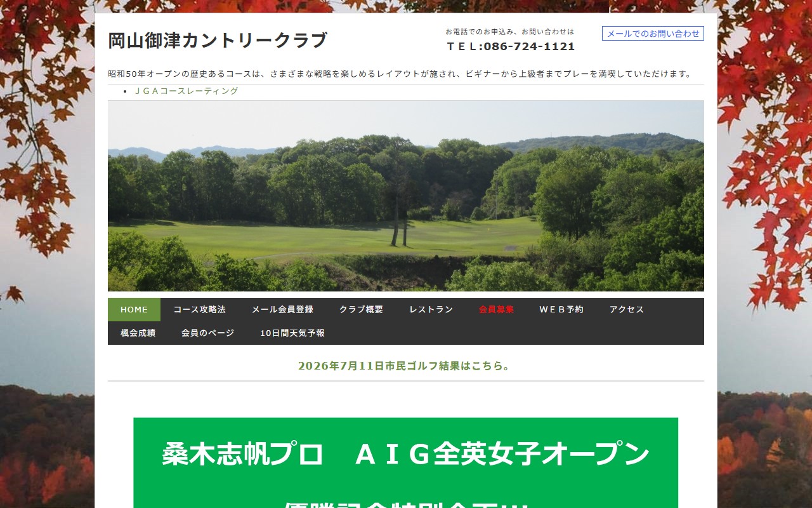Open the 2026年7月11日市民ゴルフ結果 link

pos(405,366)
